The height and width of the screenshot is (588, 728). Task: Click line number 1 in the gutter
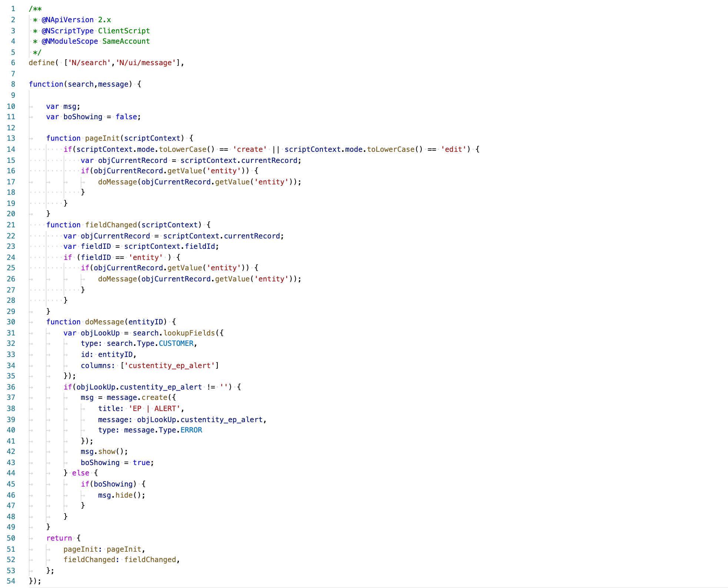13,9
